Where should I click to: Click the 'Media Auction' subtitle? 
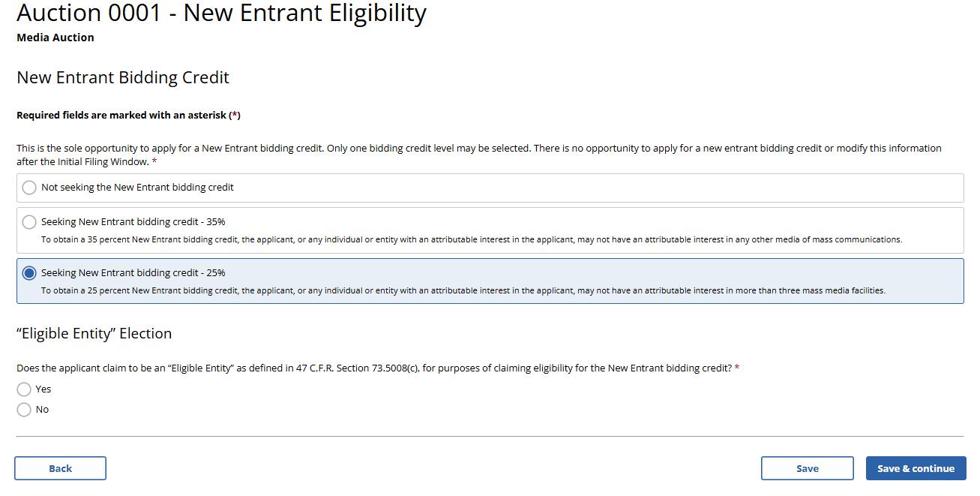click(55, 38)
